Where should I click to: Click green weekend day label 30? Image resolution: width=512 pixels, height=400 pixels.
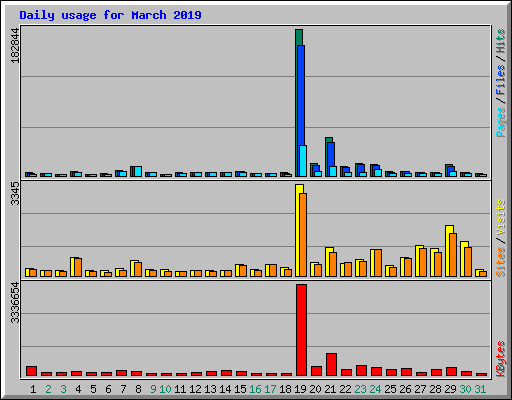(465, 389)
